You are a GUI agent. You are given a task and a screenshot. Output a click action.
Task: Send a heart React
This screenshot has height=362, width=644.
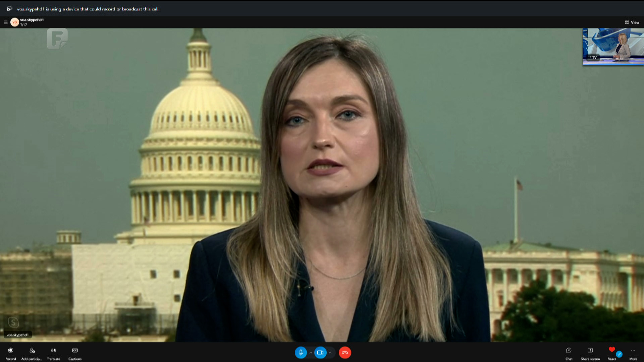[611, 350]
